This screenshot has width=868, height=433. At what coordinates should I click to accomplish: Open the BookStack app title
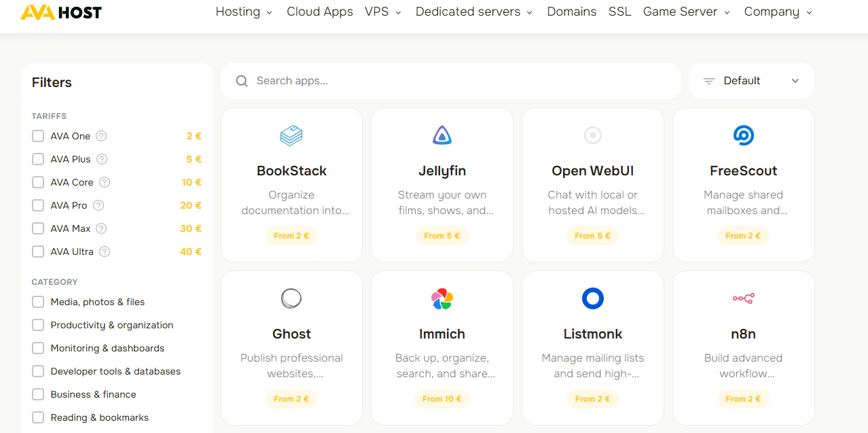coord(291,171)
